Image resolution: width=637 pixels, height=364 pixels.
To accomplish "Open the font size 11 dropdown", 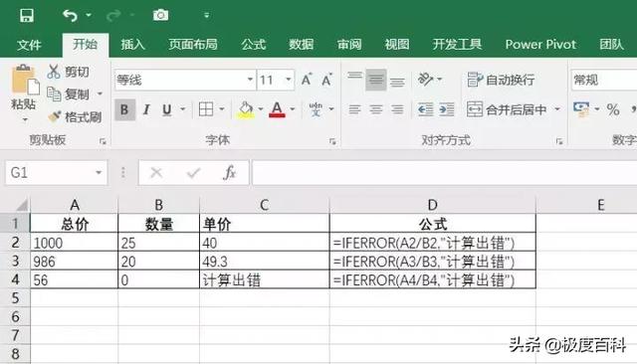I will 288,80.
